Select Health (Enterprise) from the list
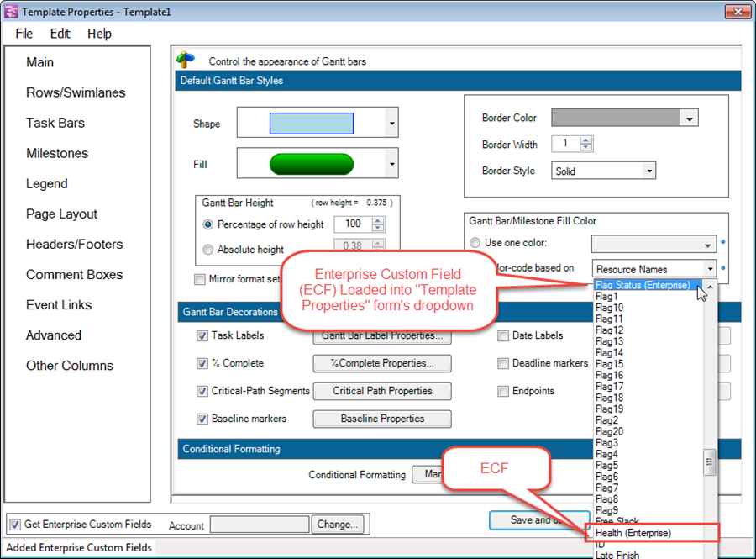 (633, 533)
